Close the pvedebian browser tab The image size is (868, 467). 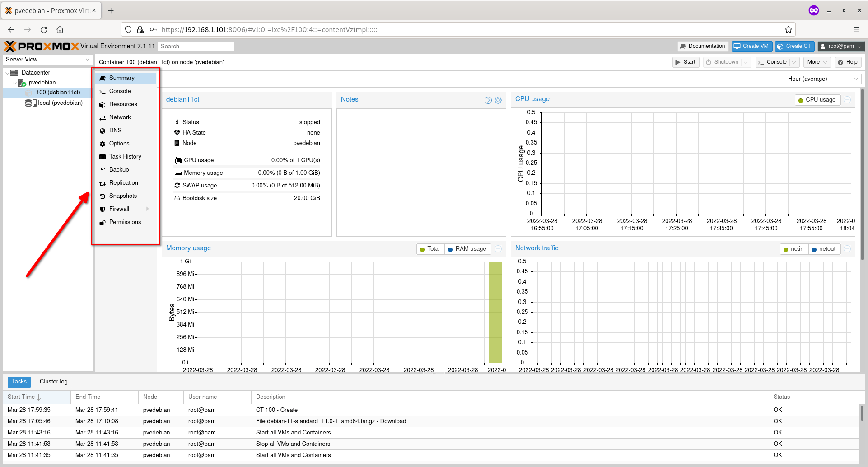(x=94, y=10)
